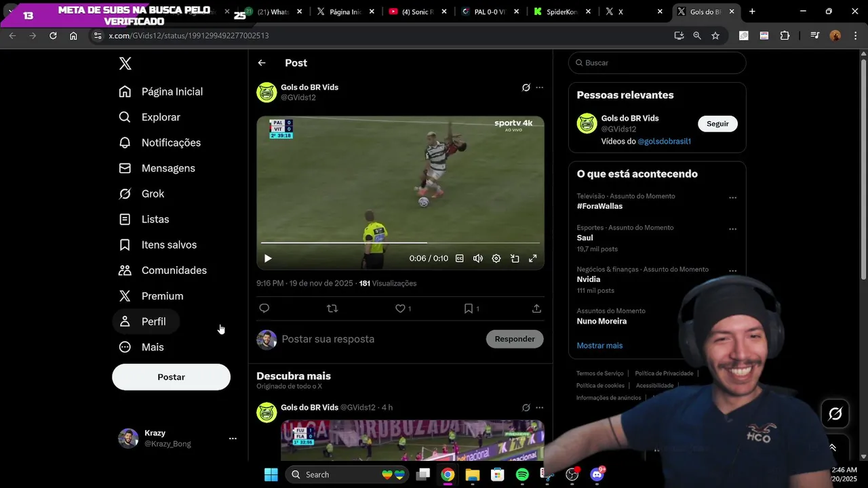868x488 pixels.
Task: Click browser home button
Action: pos(73,36)
